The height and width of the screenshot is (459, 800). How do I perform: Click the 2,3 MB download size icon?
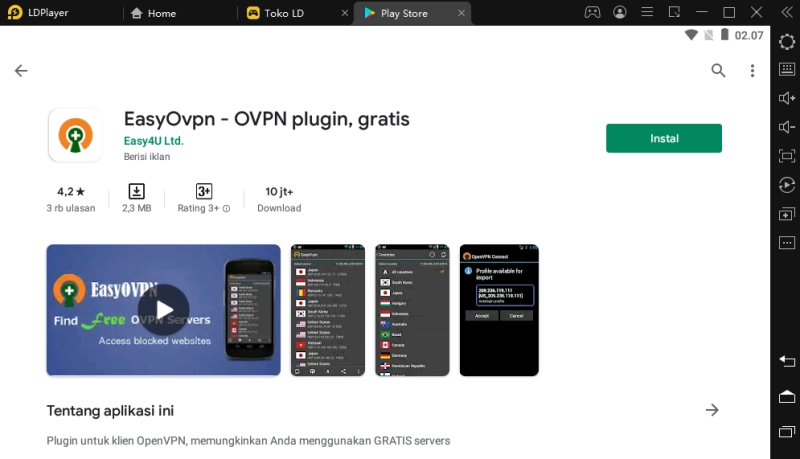(x=136, y=192)
